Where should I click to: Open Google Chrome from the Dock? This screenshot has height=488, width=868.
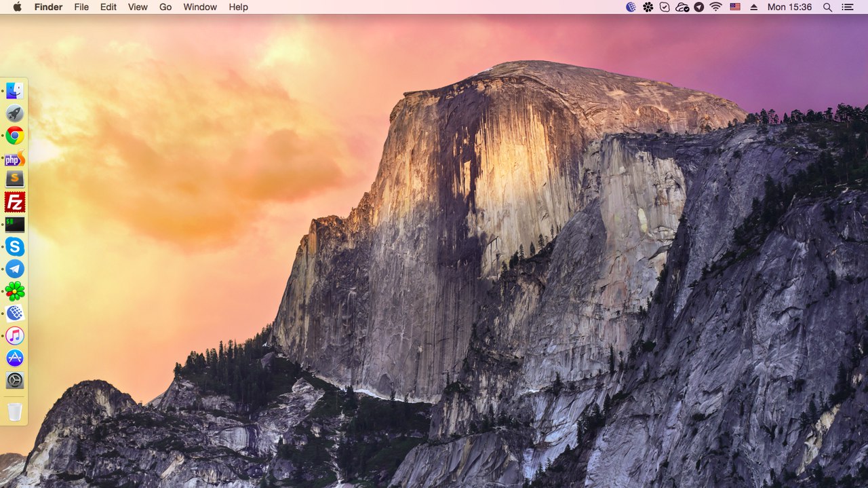coord(15,136)
